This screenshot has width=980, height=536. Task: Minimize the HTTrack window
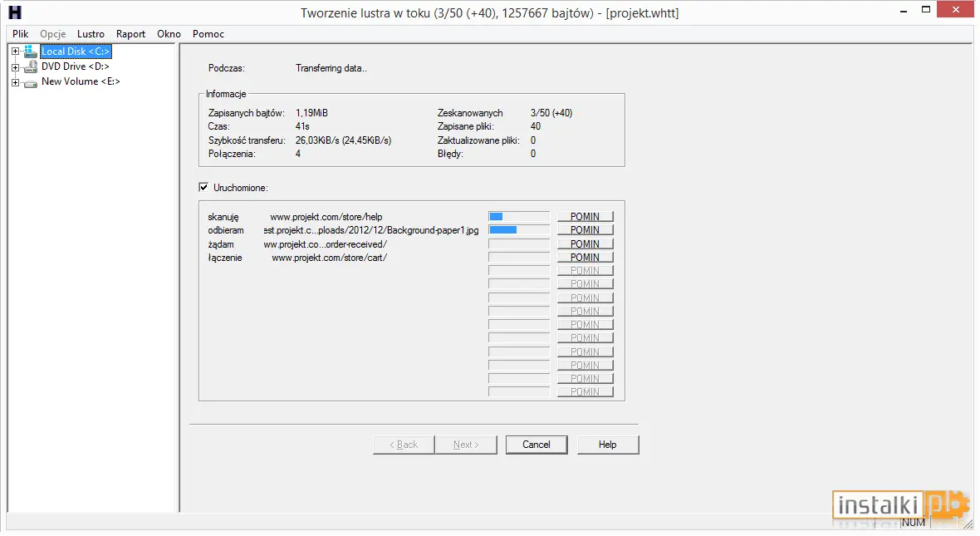904,11
